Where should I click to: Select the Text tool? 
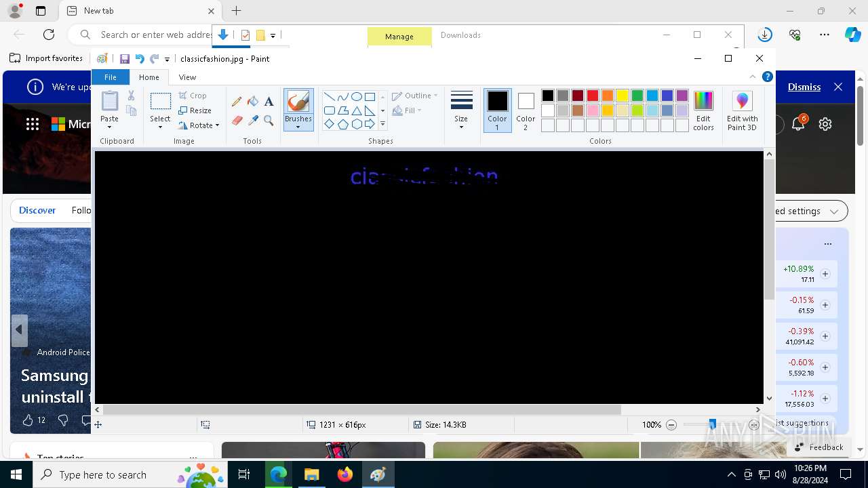click(269, 102)
